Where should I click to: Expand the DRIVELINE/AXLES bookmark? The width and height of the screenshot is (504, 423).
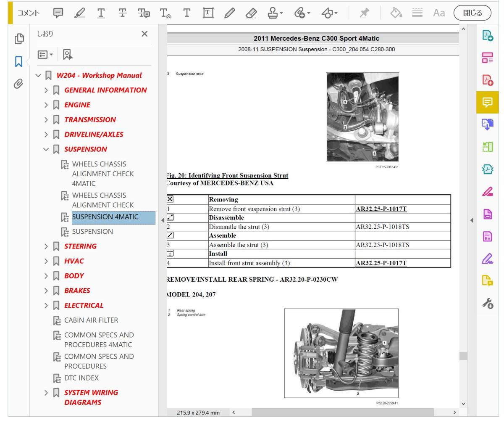click(46, 135)
